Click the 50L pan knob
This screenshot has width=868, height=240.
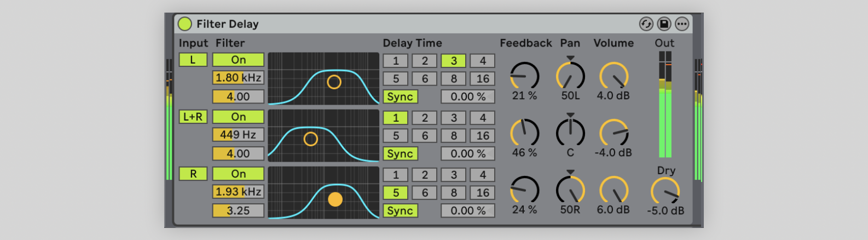(570, 76)
